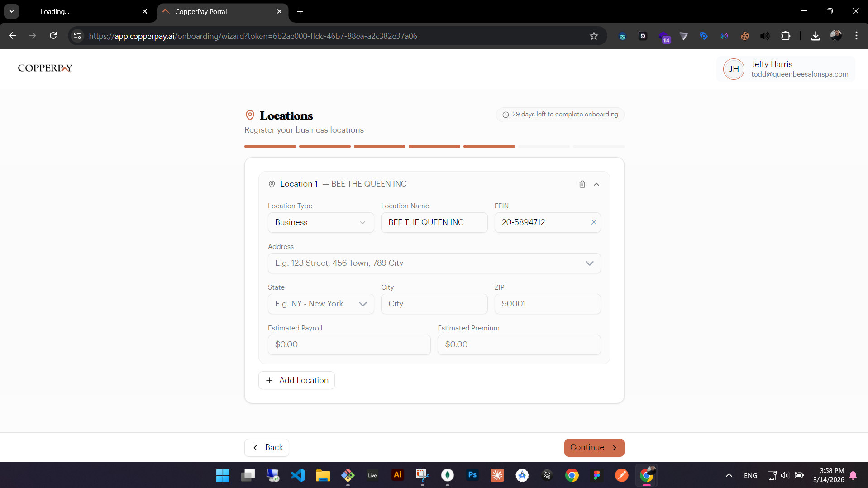Click the Continue button
This screenshot has height=488, width=868.
click(594, 447)
